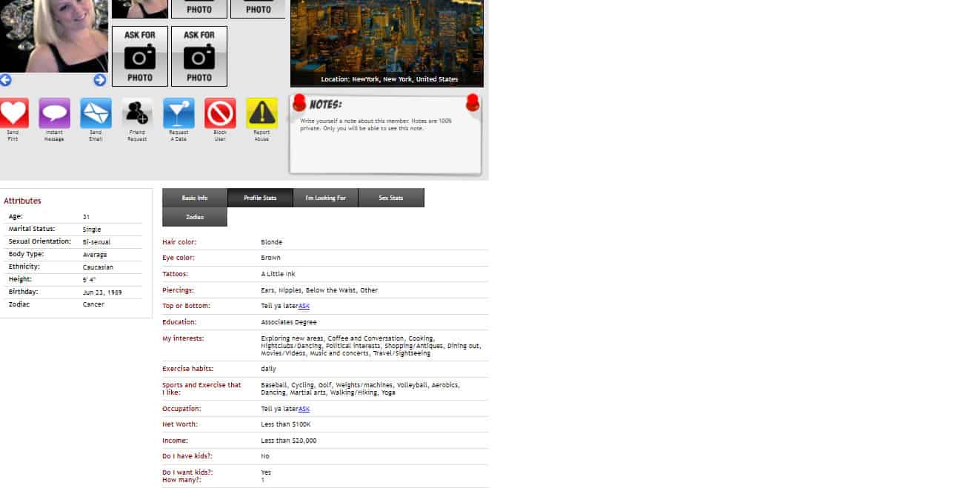
Task: Click the Attributes heading
Action: [x=22, y=201]
